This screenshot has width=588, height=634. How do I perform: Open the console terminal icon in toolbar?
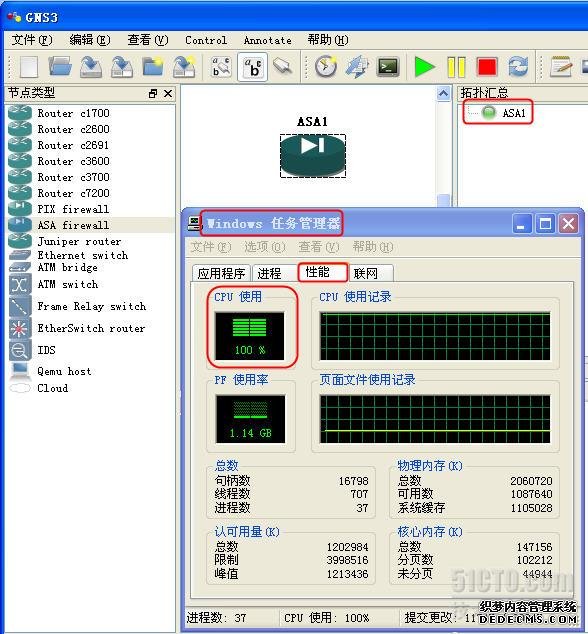388,67
